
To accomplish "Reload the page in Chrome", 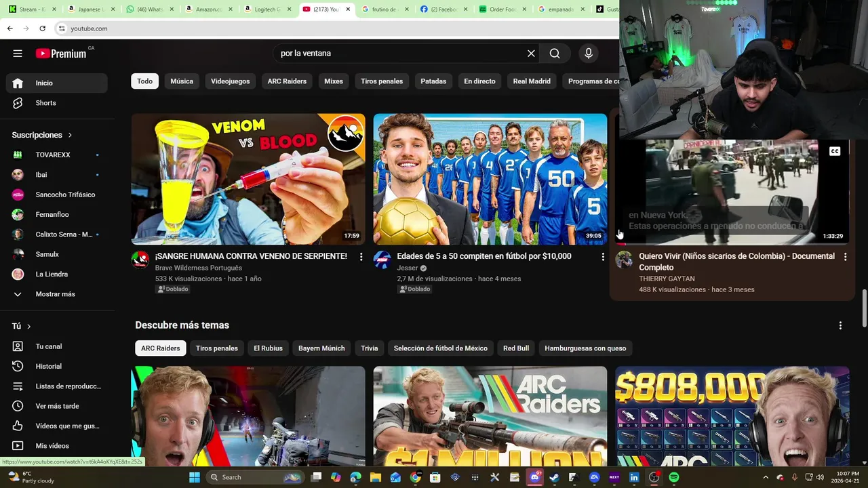I will pos(42,28).
